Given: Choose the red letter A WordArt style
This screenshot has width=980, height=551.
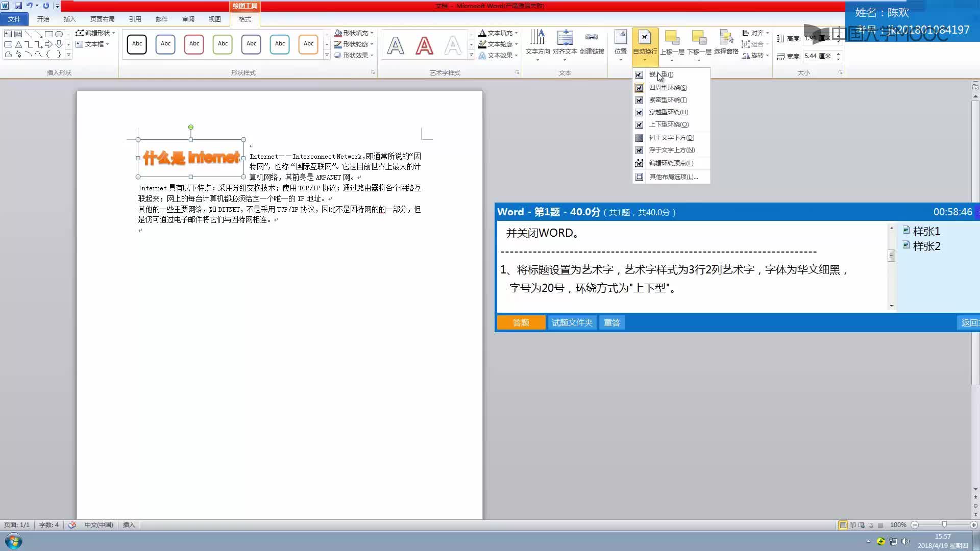Looking at the screenshot, I should (x=424, y=45).
